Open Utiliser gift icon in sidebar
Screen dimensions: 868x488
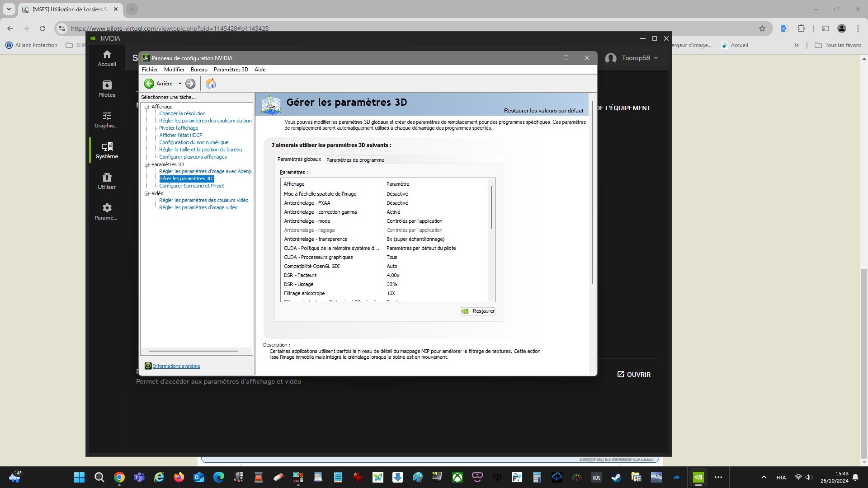[x=107, y=181]
